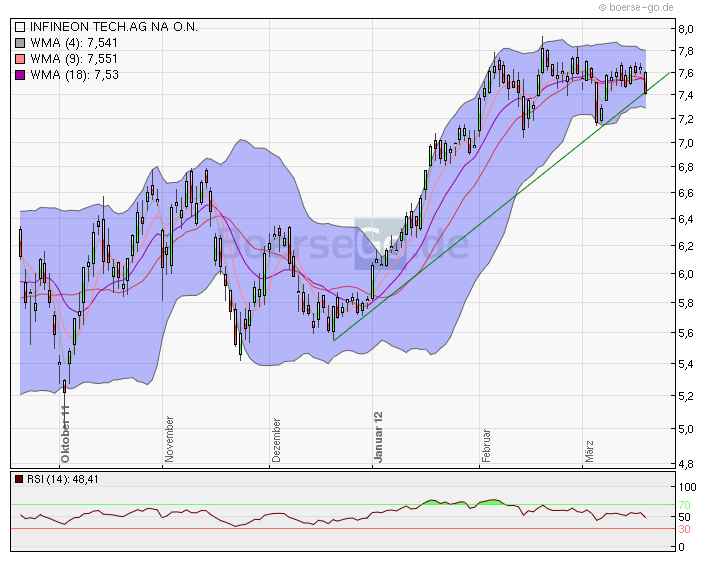Viewport: 720px width, 561px height.
Task: Click the white INFINEON legend swatch
Action: (x=20, y=27)
